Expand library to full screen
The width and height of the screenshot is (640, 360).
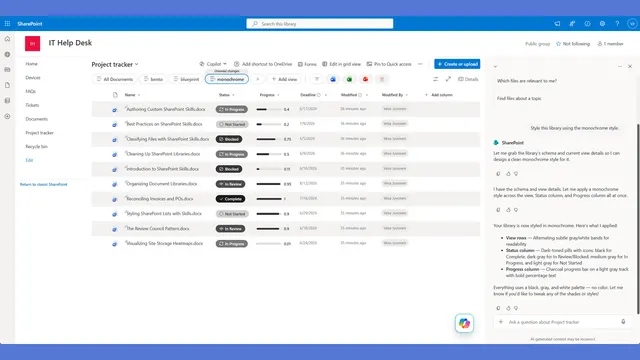click(448, 79)
